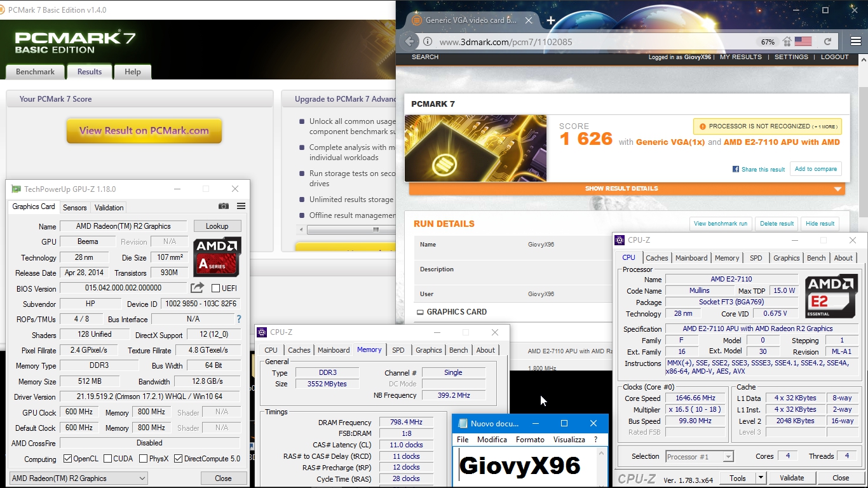Switch to Sensors tab in GPU-Z

(x=74, y=208)
